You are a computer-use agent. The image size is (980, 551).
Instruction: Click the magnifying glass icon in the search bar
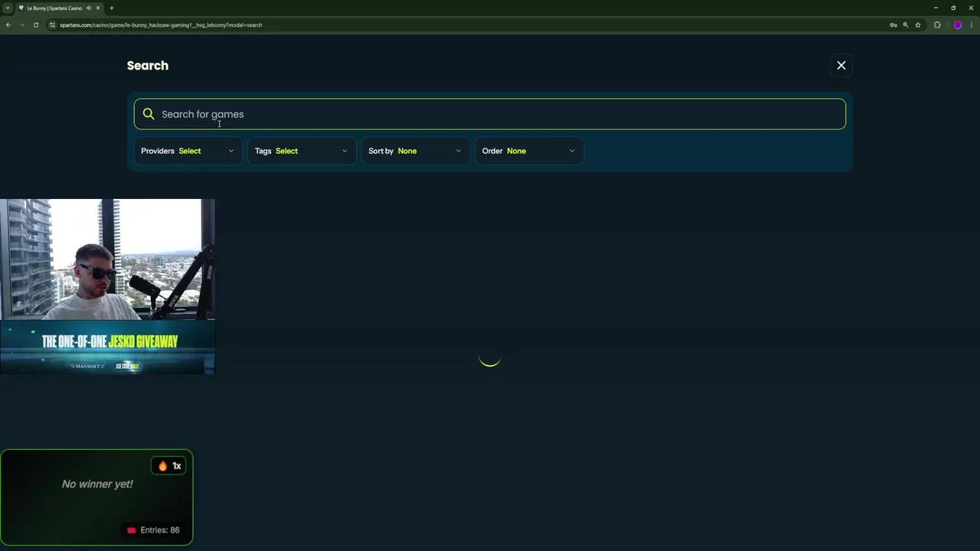(149, 114)
